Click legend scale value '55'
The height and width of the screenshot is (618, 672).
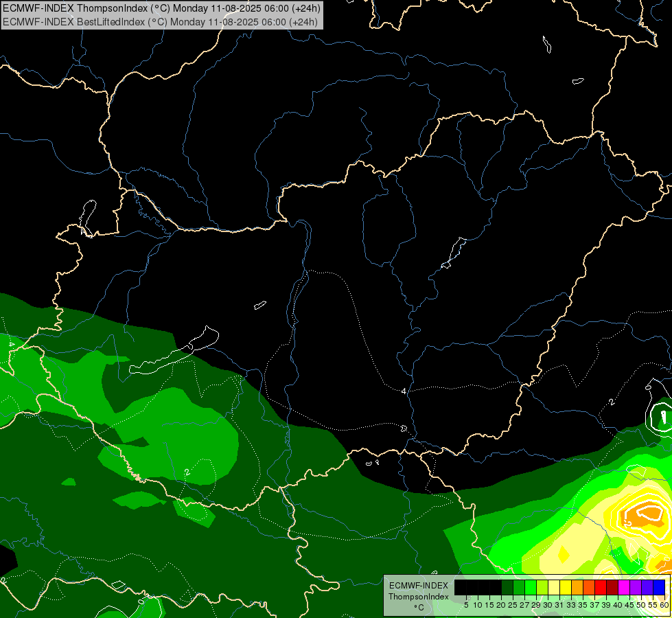(x=653, y=605)
